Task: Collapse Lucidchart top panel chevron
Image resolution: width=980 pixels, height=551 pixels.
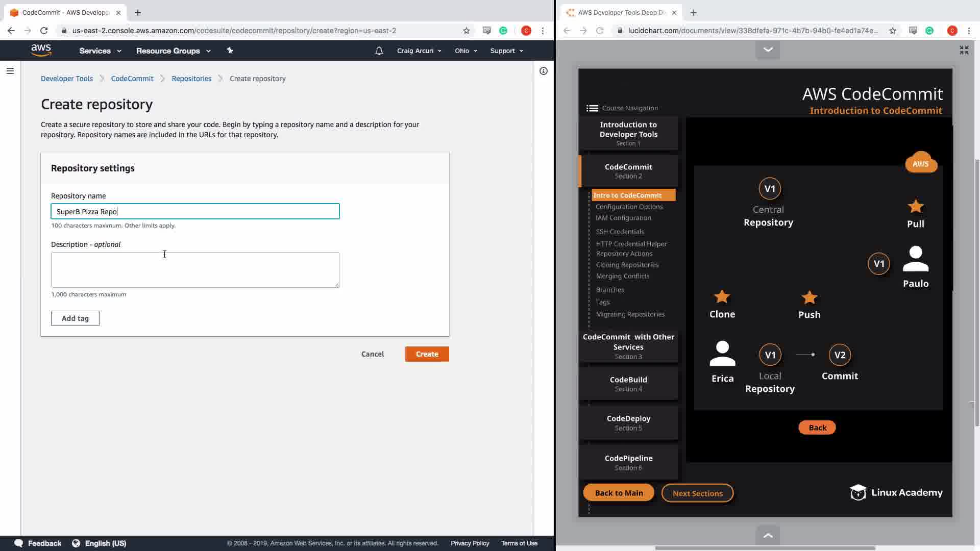Action: tap(768, 49)
